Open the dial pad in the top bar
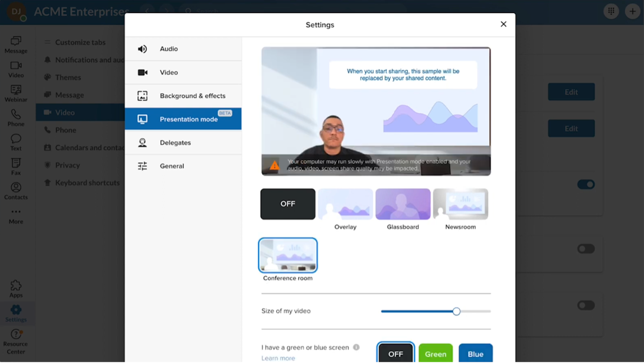The width and height of the screenshot is (644, 364). (x=611, y=11)
